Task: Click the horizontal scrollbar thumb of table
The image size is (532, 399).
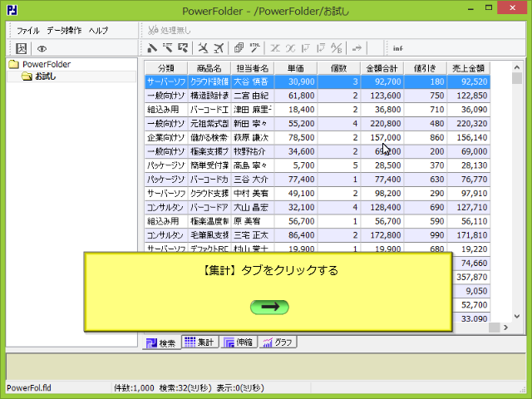Action: point(494,328)
